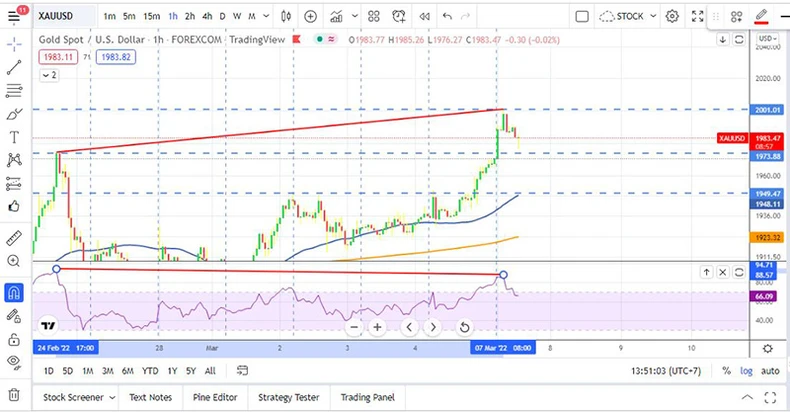This screenshot has width=790, height=412.
Task: Open the go to date tool
Action: pyautogui.click(x=242, y=371)
